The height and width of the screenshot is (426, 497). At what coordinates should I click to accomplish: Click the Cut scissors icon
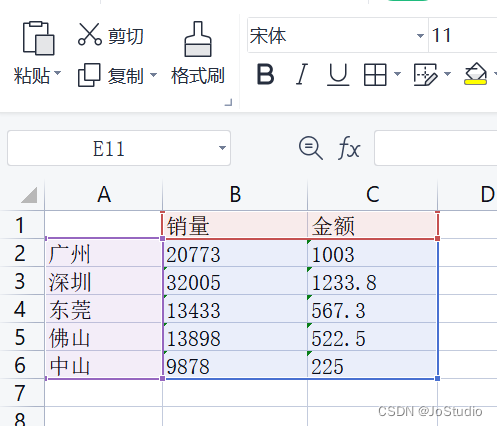click(x=90, y=34)
